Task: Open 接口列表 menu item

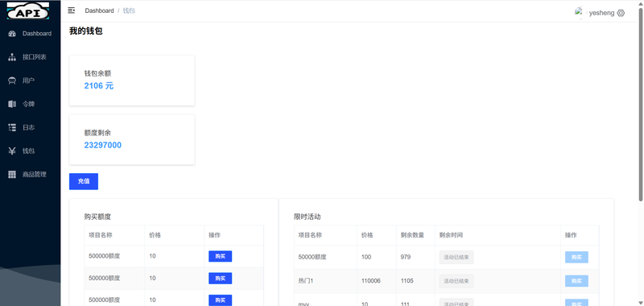Action: (31, 57)
